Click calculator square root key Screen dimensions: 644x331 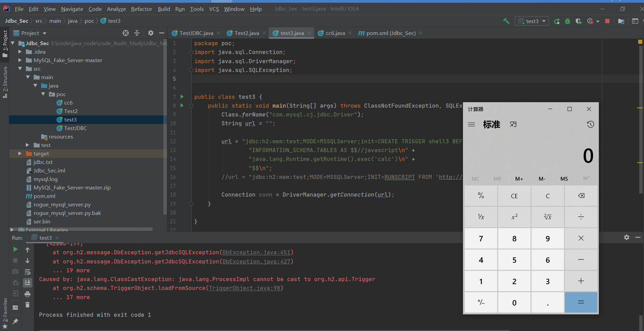coord(548,217)
